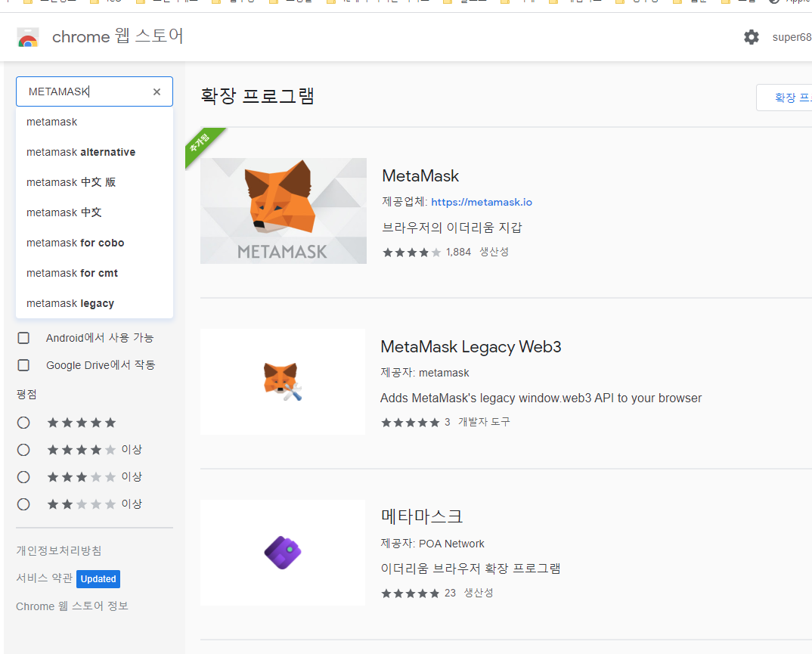Open MetaMask fox thumbnail image
This screenshot has height=654, width=812.
pos(284,211)
